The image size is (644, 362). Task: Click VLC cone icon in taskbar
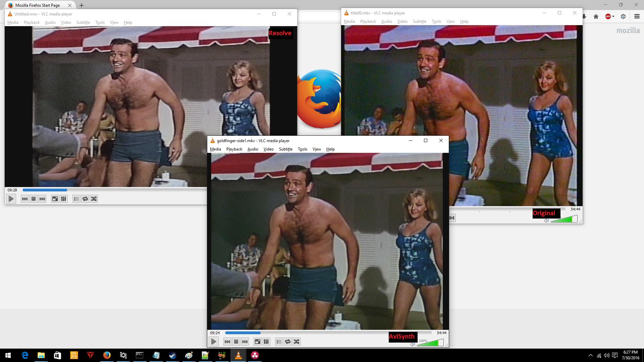(238, 355)
